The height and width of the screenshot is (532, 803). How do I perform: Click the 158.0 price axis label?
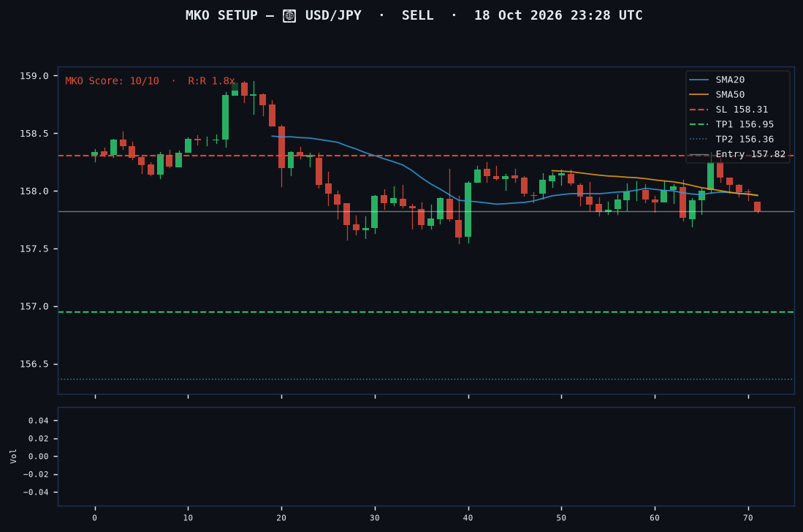pos(34,191)
